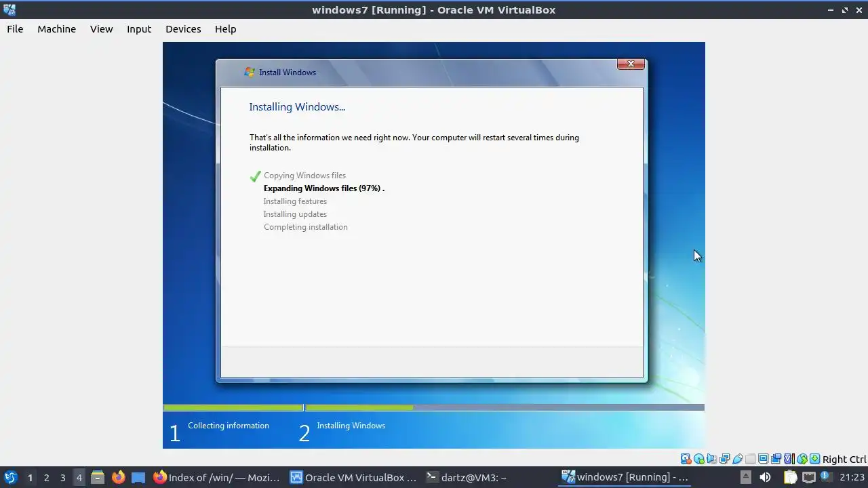Switch to Index of /win/ Mozilla window
868x488 pixels.
point(216,477)
